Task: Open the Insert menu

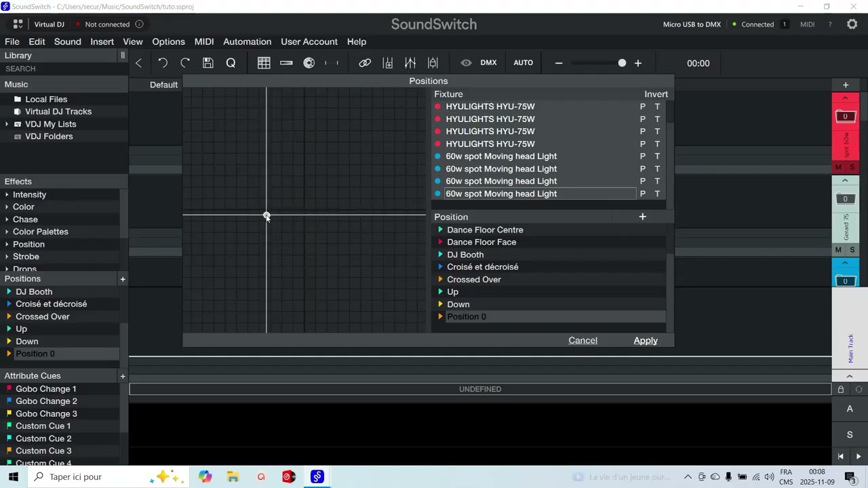Action: pyautogui.click(x=102, y=41)
